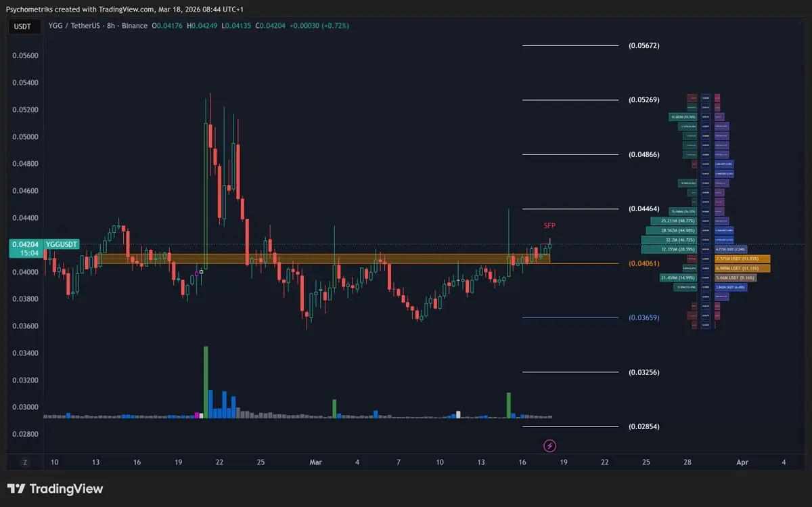Select the (0.05269) price level label
Image resolution: width=812 pixels, height=507 pixels.
644,100
